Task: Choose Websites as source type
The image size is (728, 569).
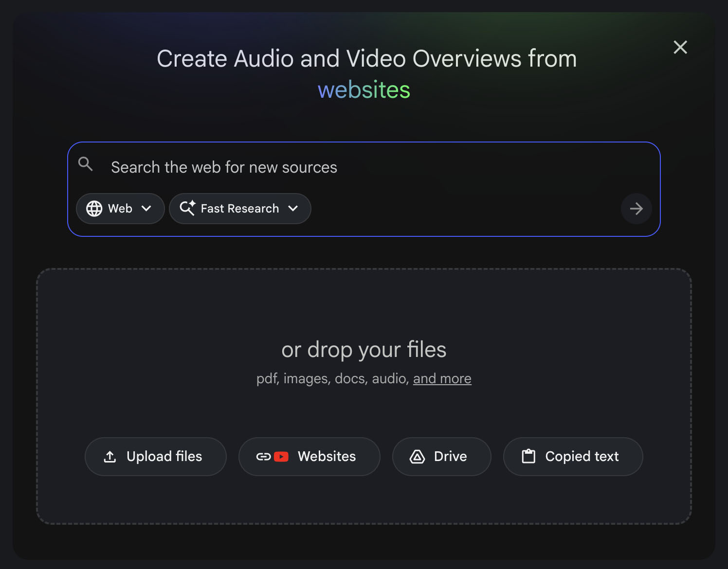Action: point(327,457)
